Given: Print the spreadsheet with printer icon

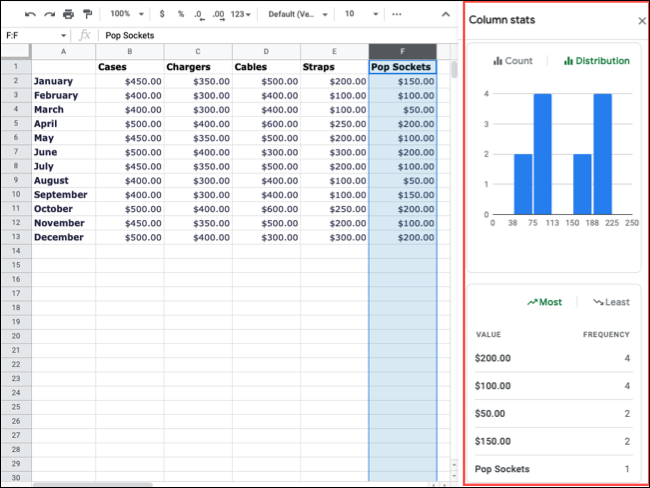Looking at the screenshot, I should click(x=68, y=15).
